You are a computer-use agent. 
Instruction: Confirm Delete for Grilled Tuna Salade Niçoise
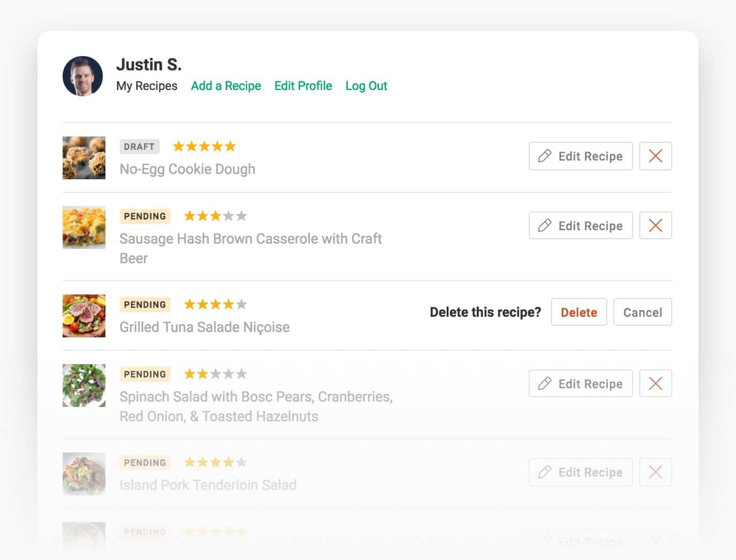pos(579,312)
